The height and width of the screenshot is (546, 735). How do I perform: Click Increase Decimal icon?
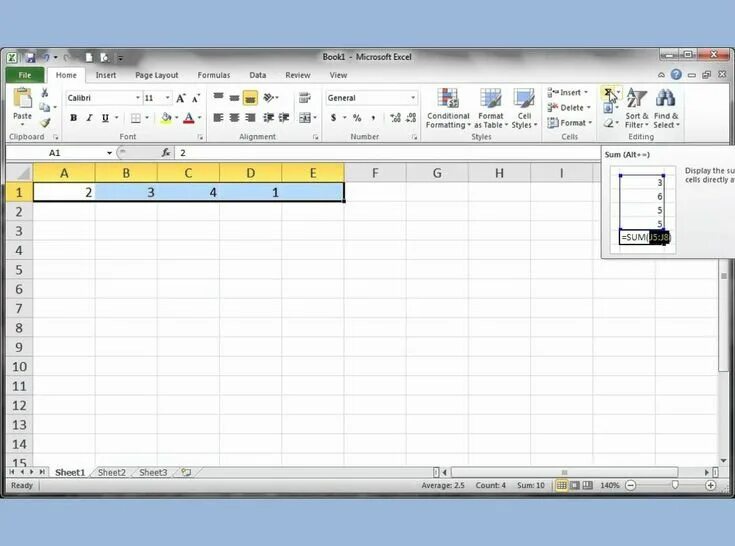click(x=395, y=118)
